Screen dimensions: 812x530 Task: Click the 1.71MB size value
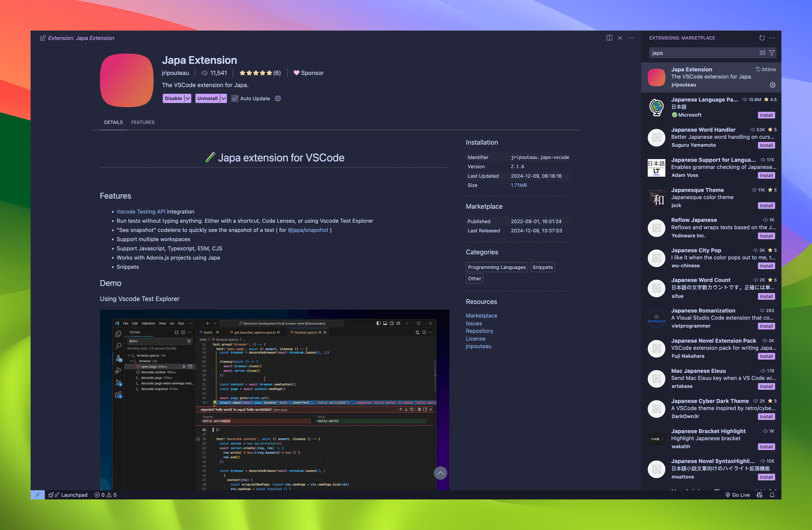(518, 185)
